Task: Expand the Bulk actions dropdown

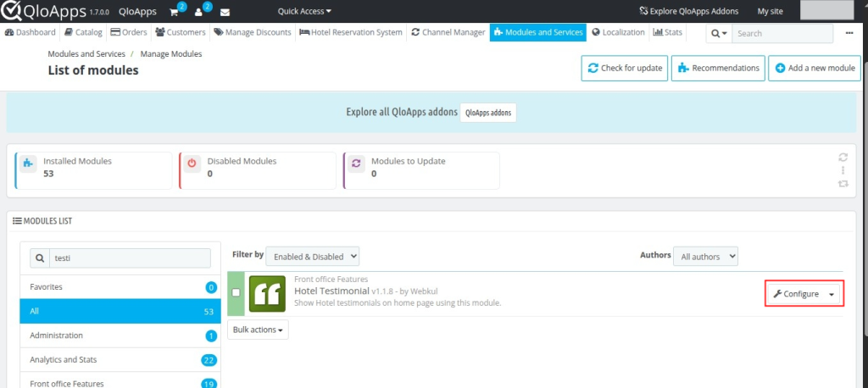Action: (x=258, y=330)
